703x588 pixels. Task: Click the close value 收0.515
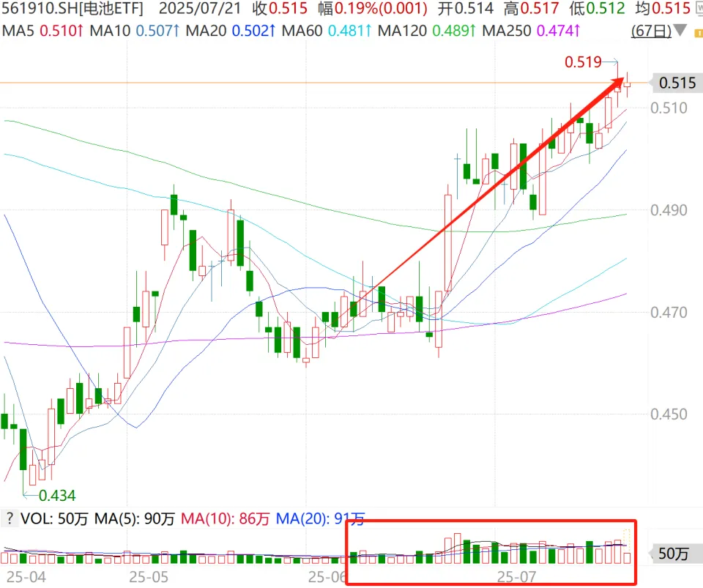280,9
